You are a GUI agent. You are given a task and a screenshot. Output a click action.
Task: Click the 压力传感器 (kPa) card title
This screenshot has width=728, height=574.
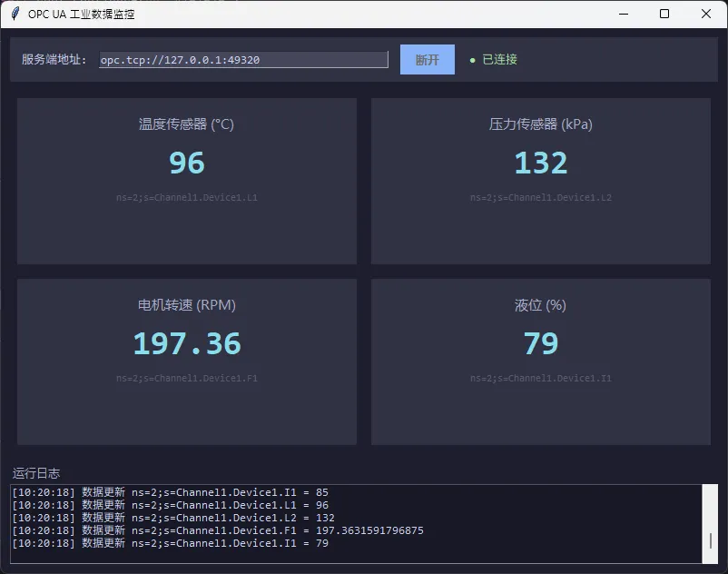pyautogui.click(x=540, y=124)
